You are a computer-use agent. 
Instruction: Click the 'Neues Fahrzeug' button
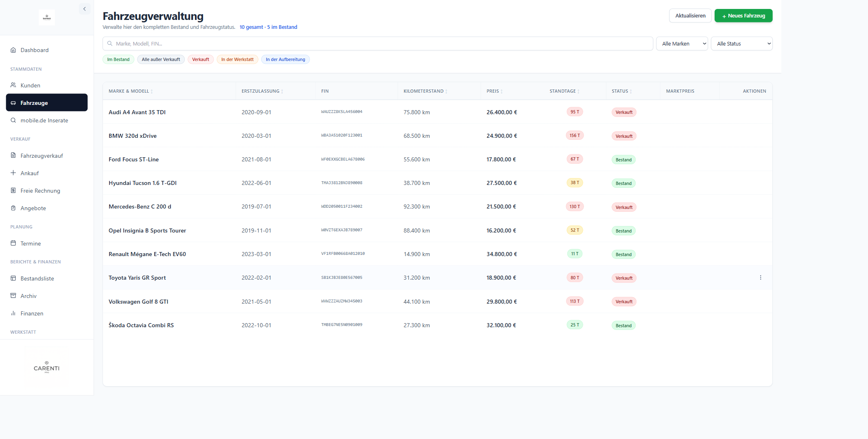click(743, 16)
